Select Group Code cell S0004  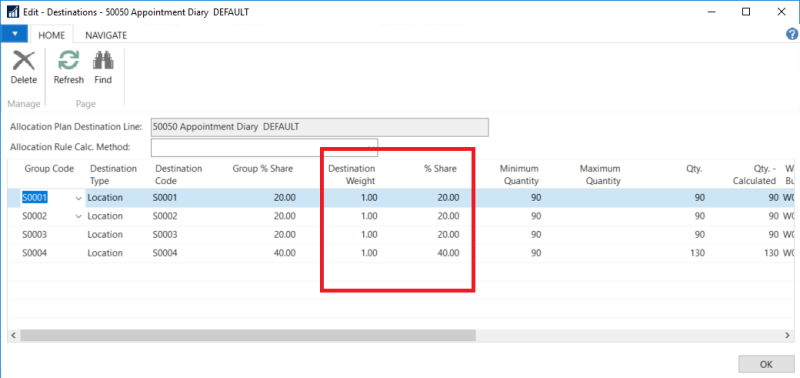tap(35, 253)
